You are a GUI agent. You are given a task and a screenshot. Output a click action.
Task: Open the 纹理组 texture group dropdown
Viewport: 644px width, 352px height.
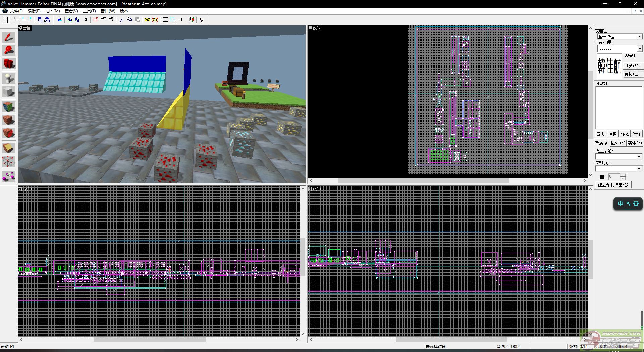(639, 37)
